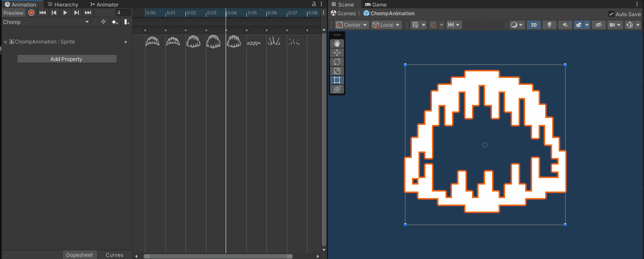Open scene effects dropdown arrow
644x259 pixels.
[x=587, y=25]
